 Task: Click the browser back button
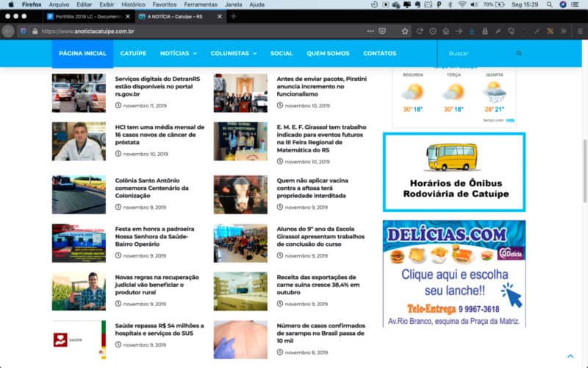[8, 31]
